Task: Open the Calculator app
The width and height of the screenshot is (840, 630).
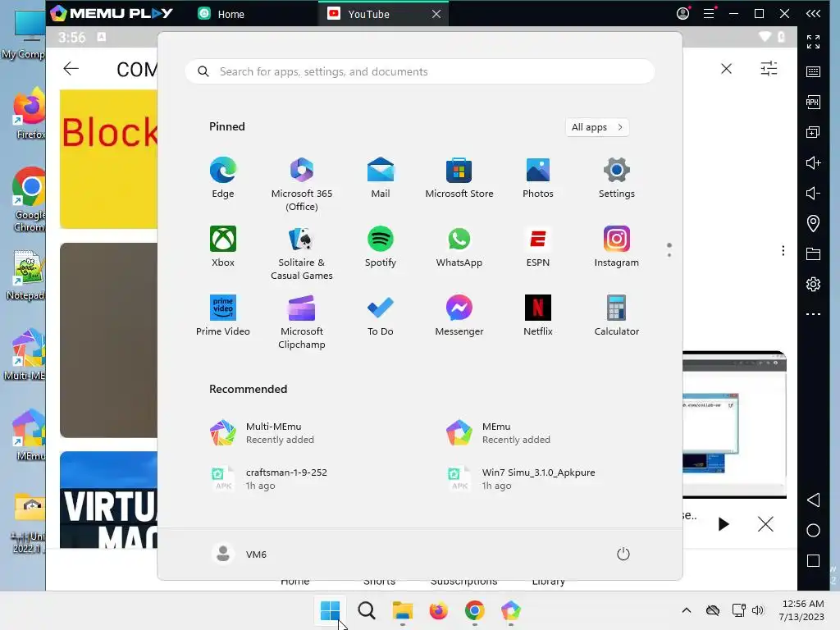Action: 617,316
